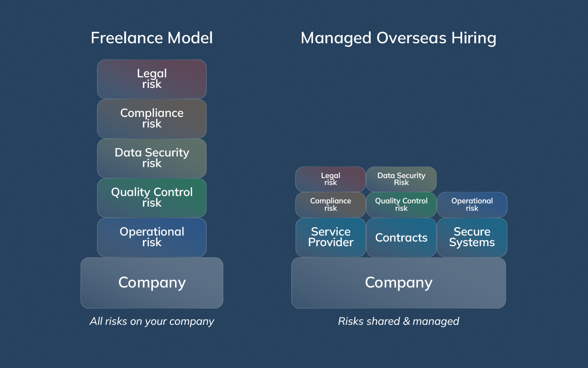Switch to the Managed Overseas Hiring view
This screenshot has width=588, height=368.
pos(398,38)
